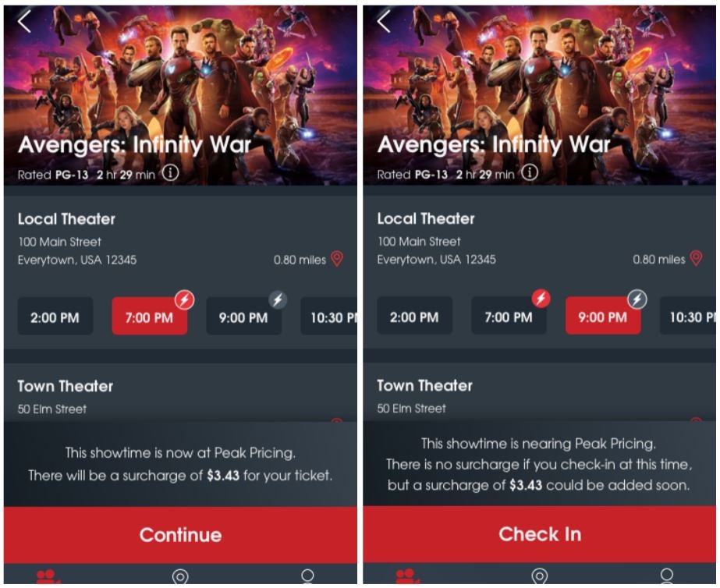Tap the red Continue button

click(x=180, y=535)
